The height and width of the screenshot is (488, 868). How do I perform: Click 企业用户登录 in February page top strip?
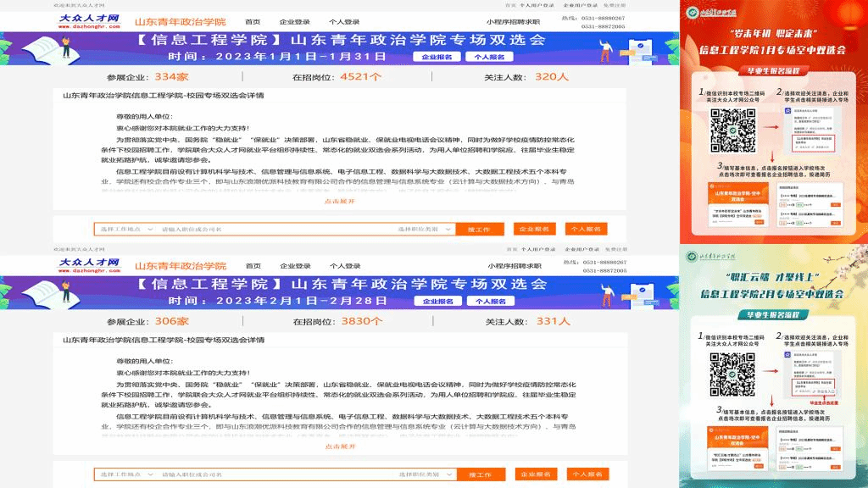click(x=581, y=250)
